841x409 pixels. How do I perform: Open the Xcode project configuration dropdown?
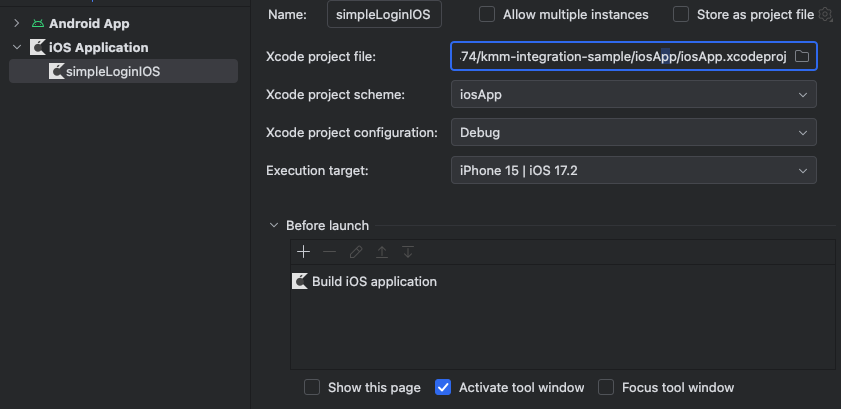coord(634,132)
